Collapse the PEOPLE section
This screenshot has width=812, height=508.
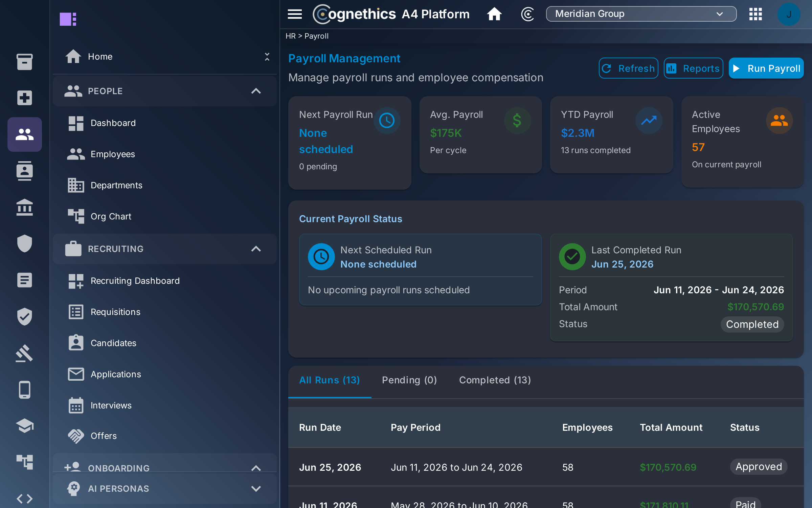(256, 91)
